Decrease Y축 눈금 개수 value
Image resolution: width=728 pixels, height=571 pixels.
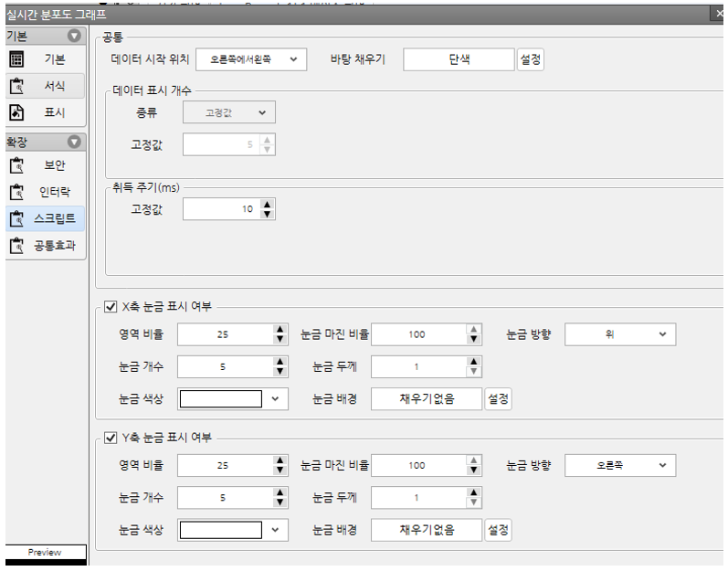pos(280,502)
